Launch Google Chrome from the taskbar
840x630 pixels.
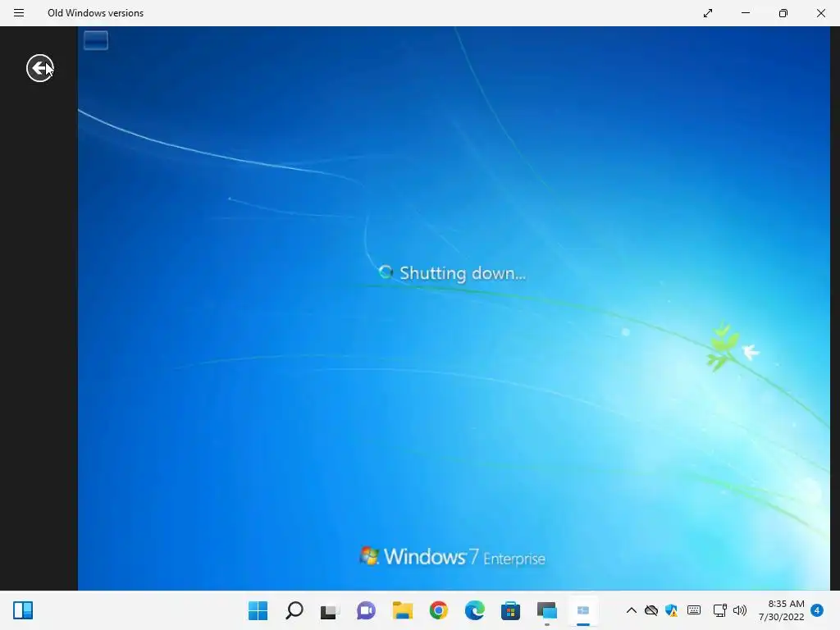439,610
